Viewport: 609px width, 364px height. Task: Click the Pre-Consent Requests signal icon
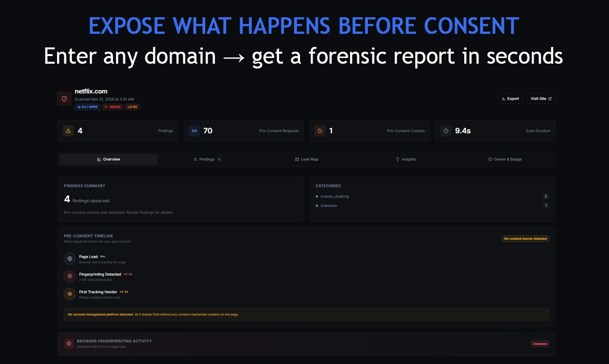pos(194,131)
